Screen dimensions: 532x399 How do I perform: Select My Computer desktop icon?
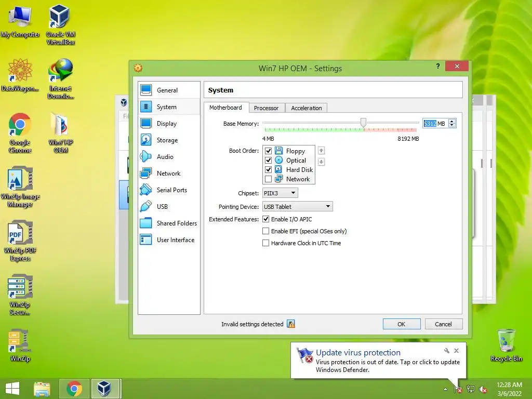point(20,21)
